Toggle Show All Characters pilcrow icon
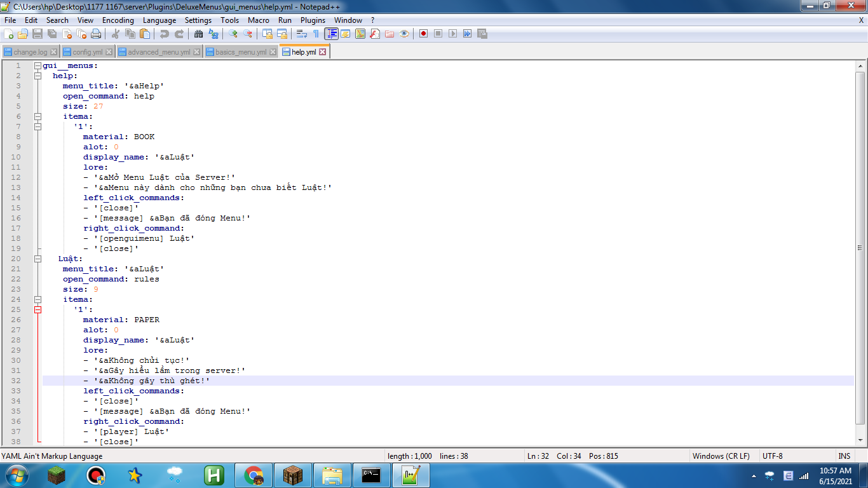Screen dimensions: 868x488 pos(316,34)
